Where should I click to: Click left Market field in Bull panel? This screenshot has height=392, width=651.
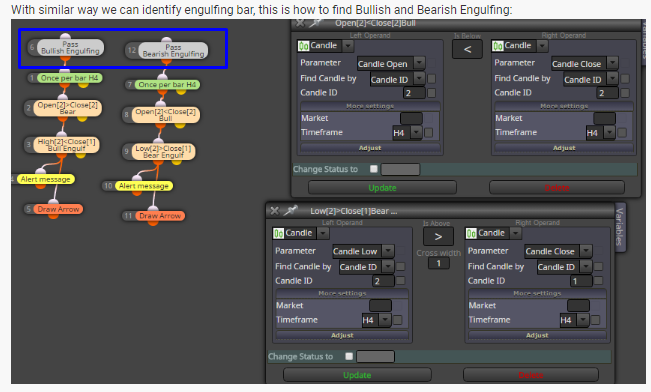click(x=411, y=118)
